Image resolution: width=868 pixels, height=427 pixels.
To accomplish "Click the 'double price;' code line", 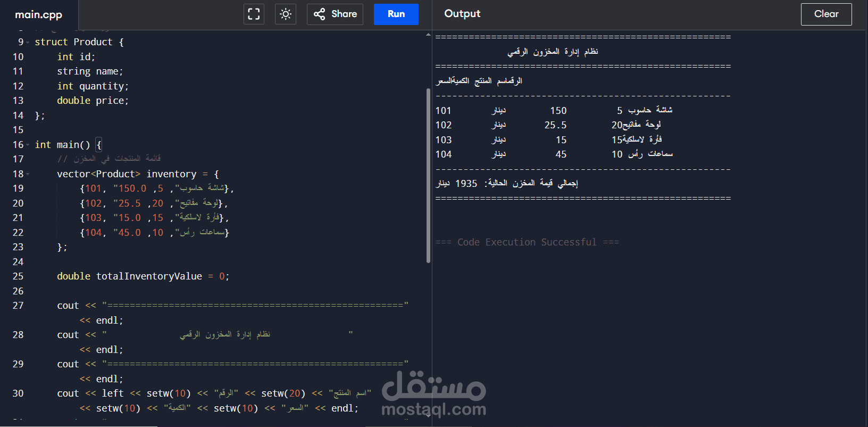I will click(x=93, y=101).
